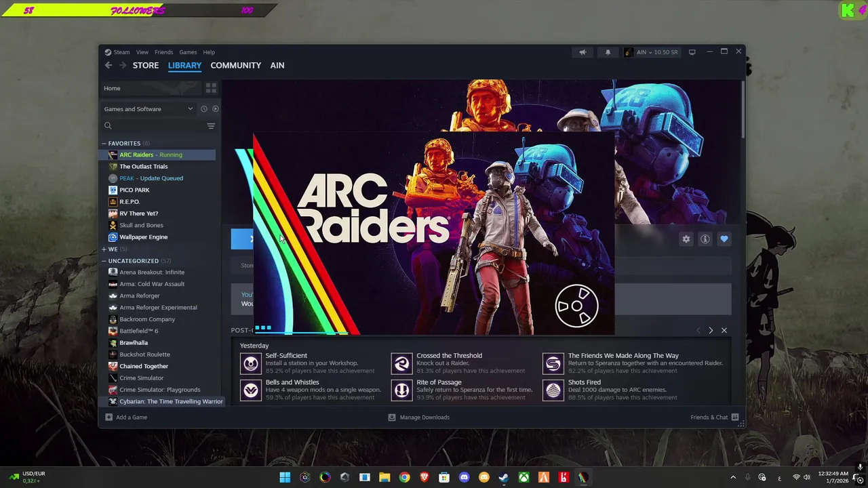
Task: Launch Google Chrome from the taskbar
Action: (404, 477)
